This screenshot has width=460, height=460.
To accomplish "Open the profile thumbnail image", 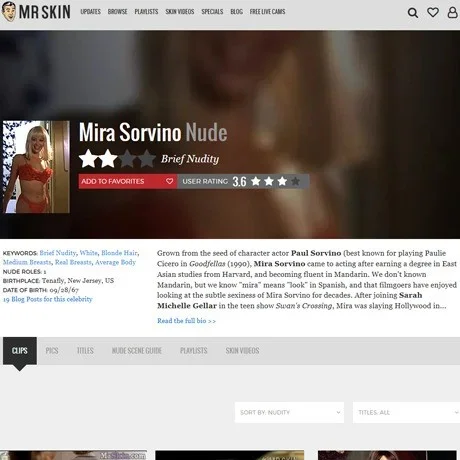I will pyautogui.click(x=36, y=167).
